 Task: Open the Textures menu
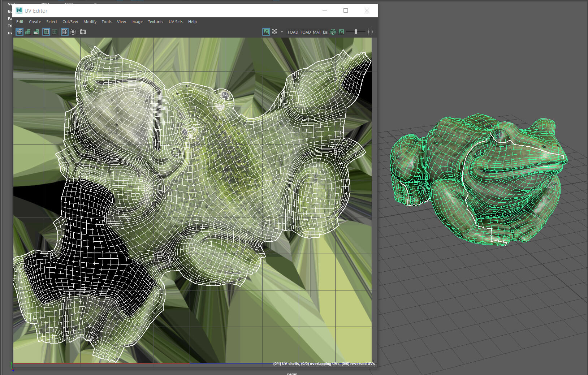[155, 22]
